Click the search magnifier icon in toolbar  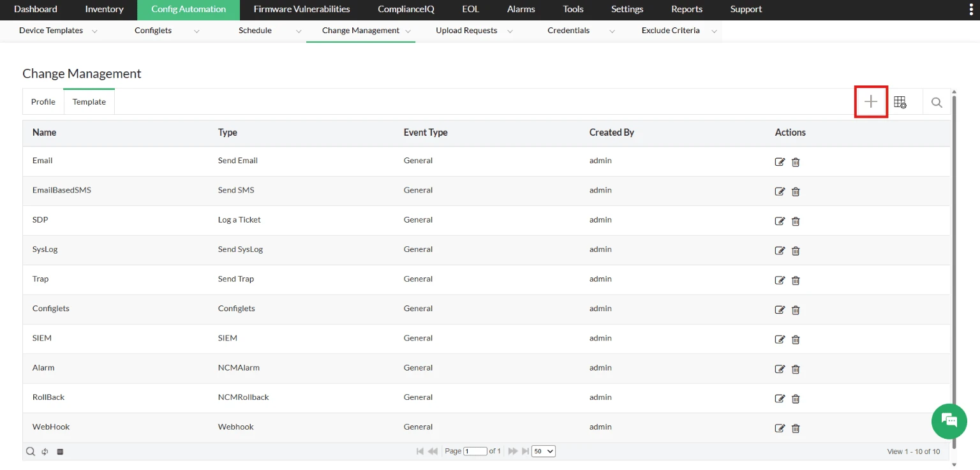(x=937, y=102)
